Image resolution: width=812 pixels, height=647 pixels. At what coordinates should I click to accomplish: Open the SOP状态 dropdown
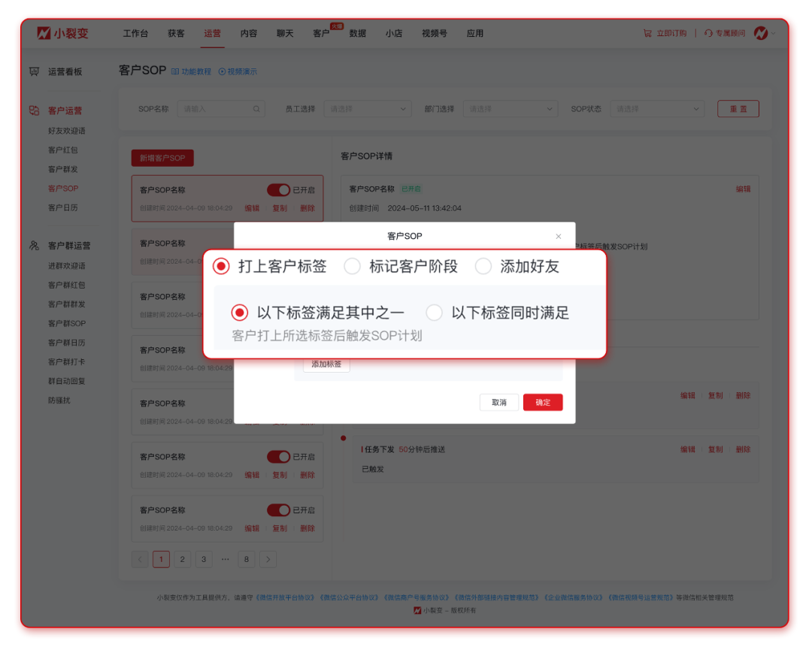[x=656, y=108]
